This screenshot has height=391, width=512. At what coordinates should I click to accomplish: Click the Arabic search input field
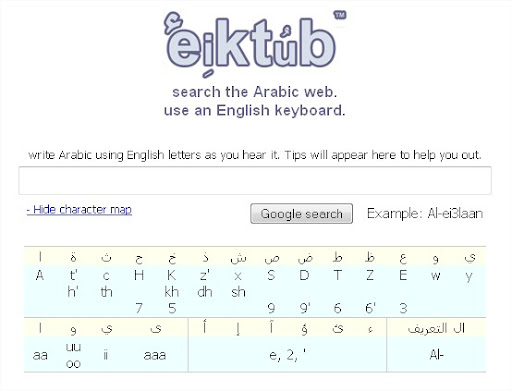pos(255,180)
